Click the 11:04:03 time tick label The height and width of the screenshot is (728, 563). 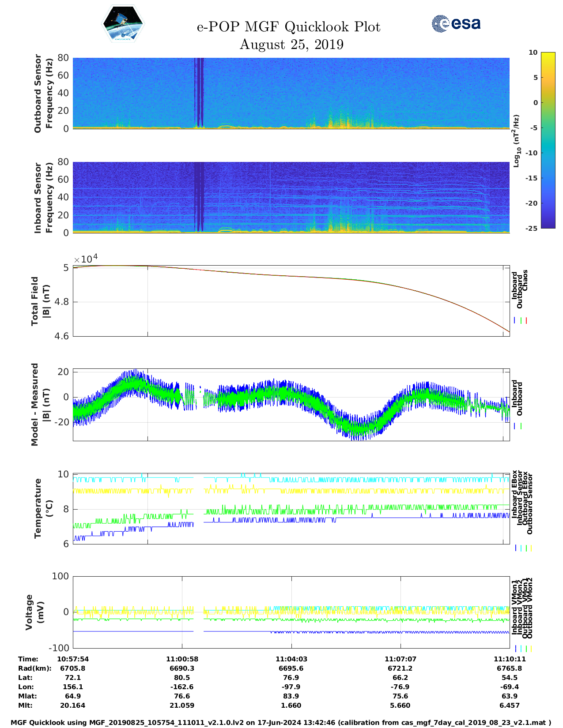[x=291, y=659]
